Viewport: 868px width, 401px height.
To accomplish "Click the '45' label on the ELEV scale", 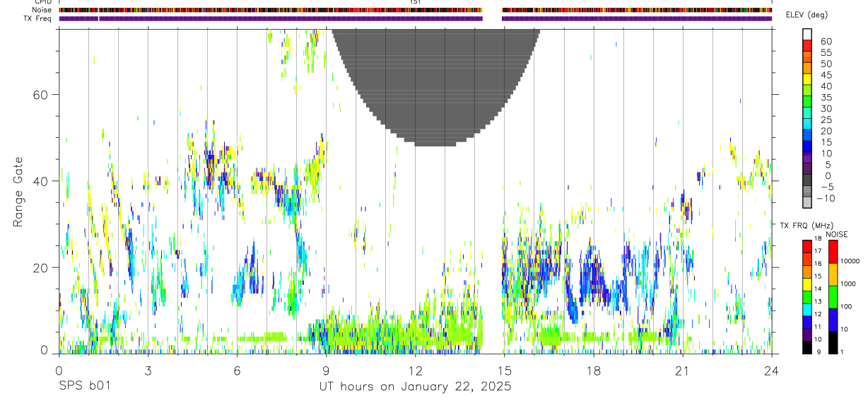I will coord(826,75).
